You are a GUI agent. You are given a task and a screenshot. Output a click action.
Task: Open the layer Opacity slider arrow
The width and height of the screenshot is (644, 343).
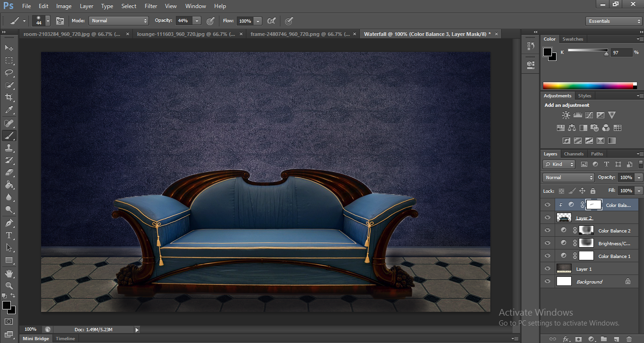(x=639, y=178)
